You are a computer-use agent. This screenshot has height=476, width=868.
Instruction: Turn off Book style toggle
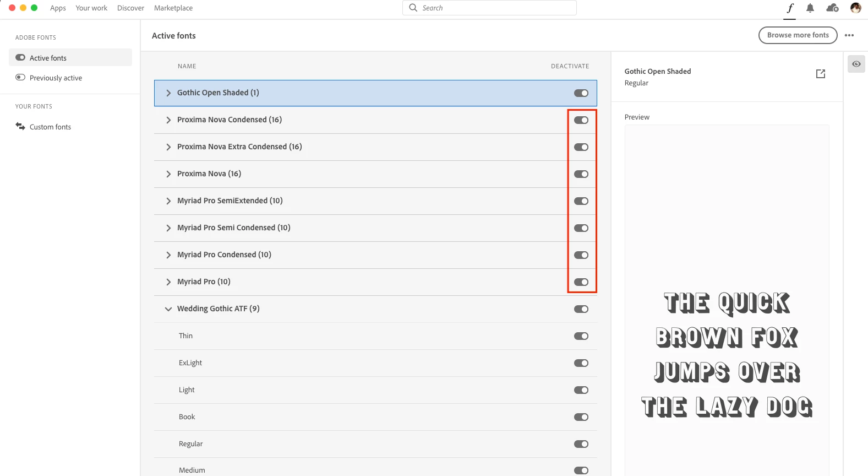click(581, 417)
